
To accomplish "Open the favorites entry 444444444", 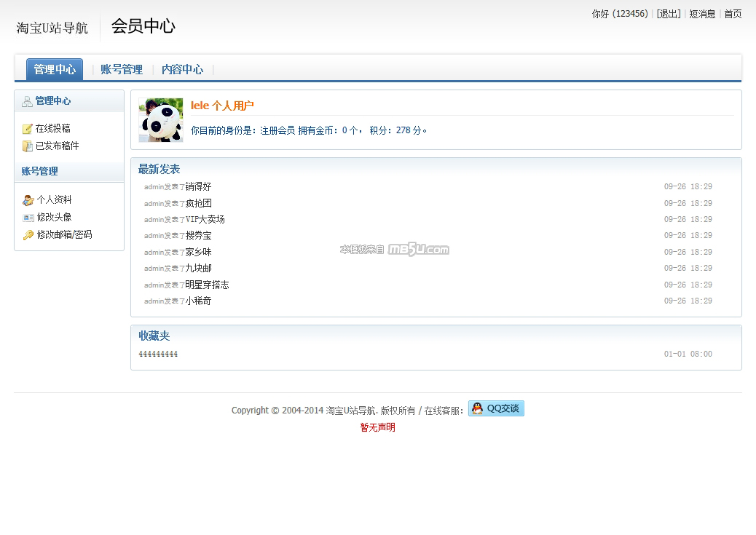I will 158,354.
